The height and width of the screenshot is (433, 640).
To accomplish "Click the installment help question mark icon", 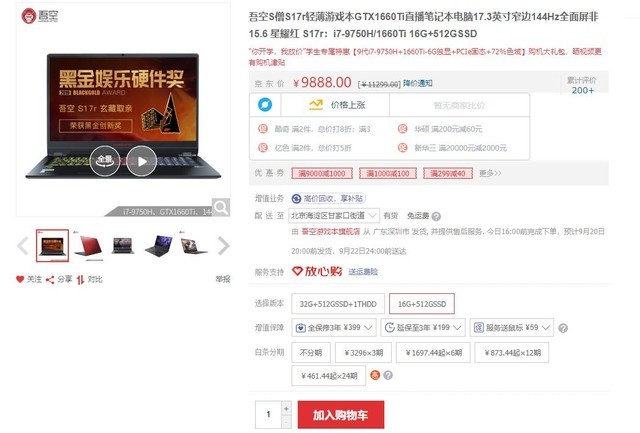I will 388,375.
